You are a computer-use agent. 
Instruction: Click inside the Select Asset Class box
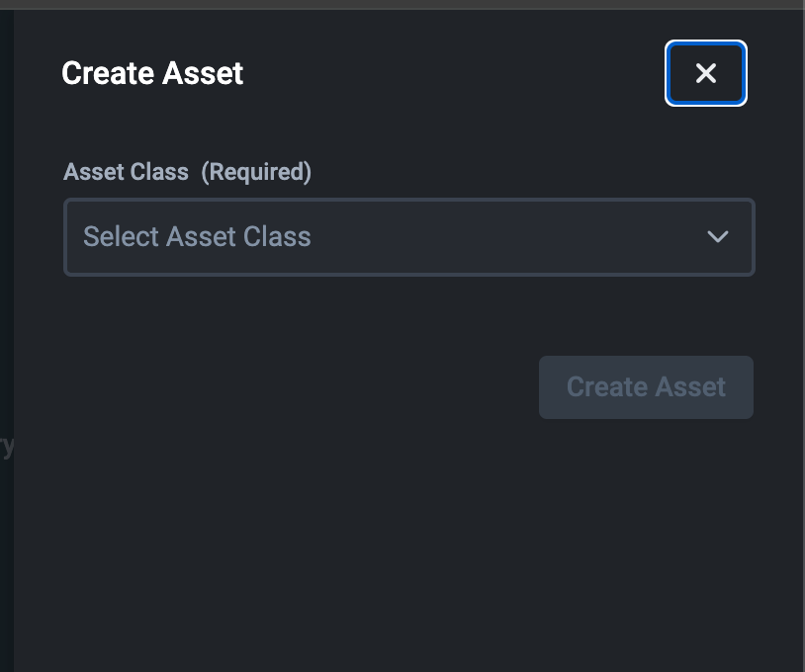click(x=396, y=237)
